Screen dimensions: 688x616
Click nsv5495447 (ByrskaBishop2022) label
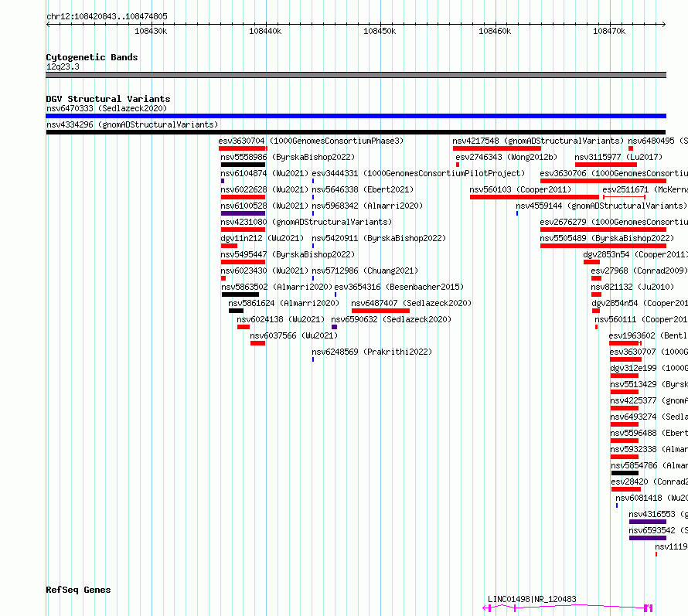tap(288, 254)
